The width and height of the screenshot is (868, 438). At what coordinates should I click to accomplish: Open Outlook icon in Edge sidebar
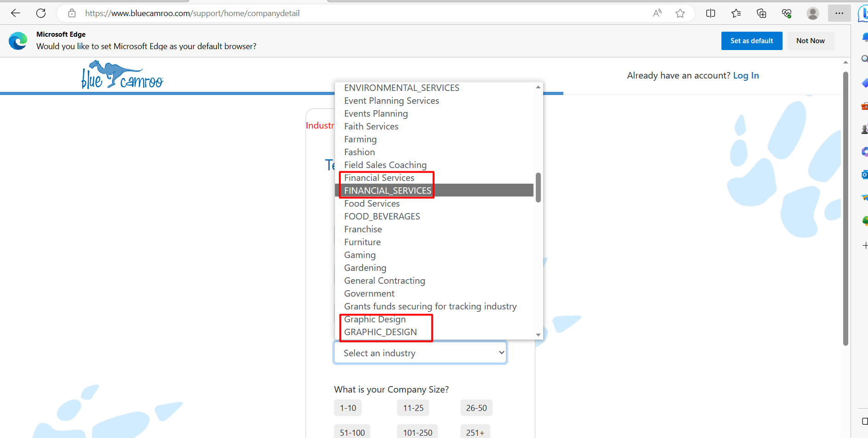(864, 174)
